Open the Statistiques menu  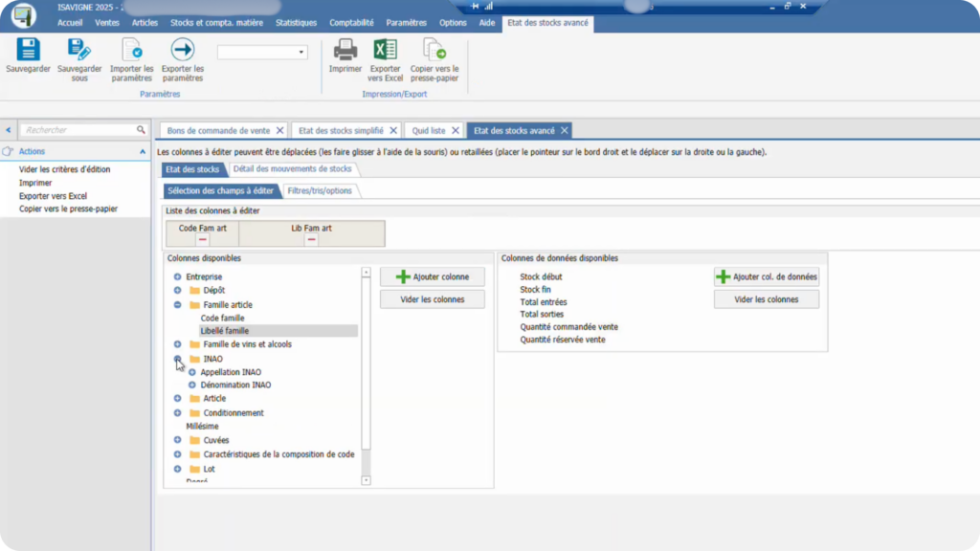pos(296,22)
